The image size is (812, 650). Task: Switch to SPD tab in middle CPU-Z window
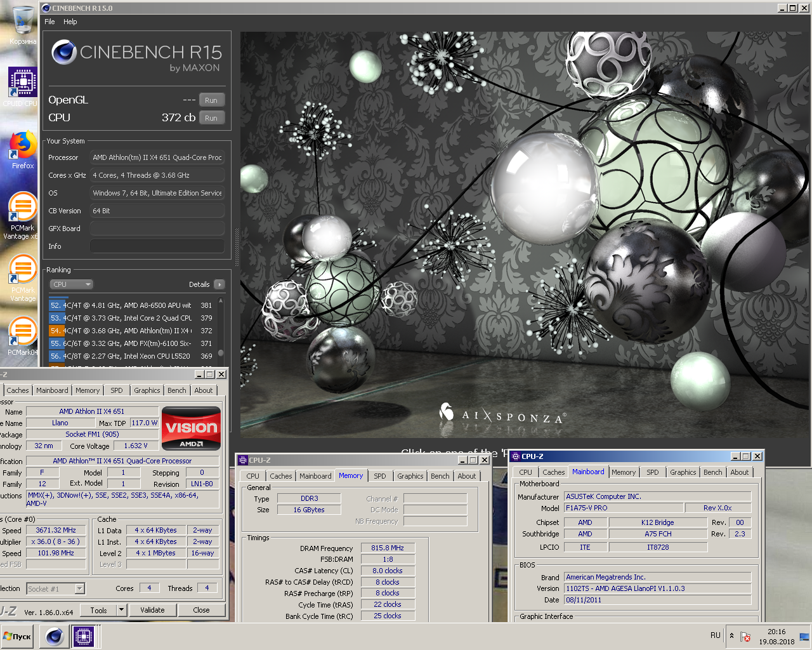coord(380,476)
